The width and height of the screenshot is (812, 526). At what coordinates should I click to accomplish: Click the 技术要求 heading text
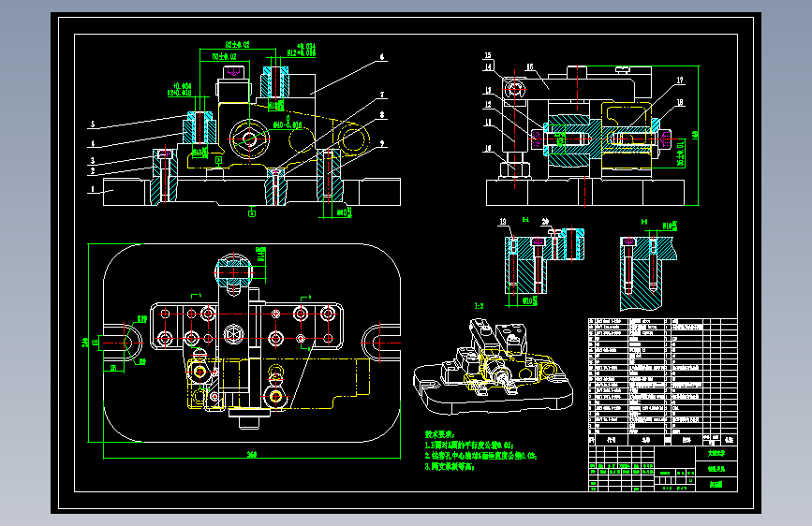click(439, 434)
